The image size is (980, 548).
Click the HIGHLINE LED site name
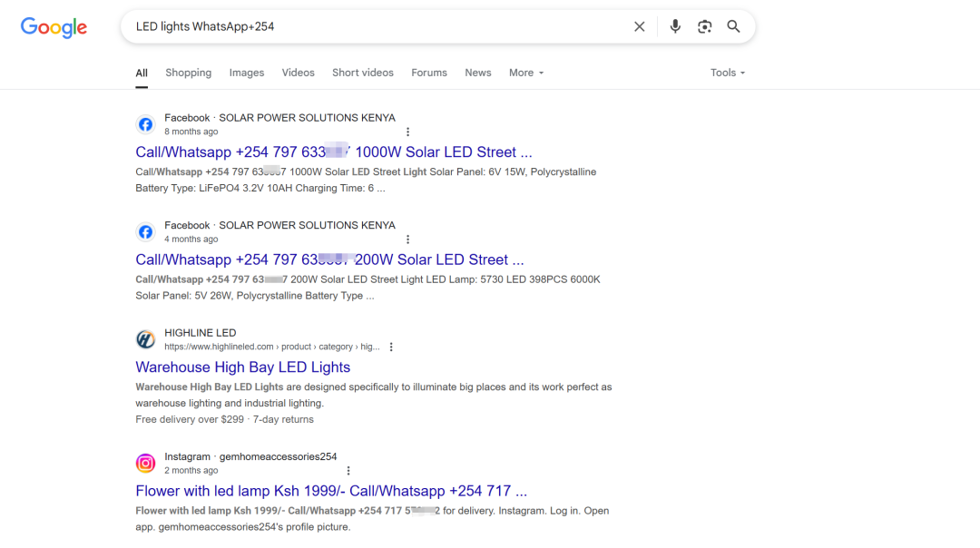(200, 333)
